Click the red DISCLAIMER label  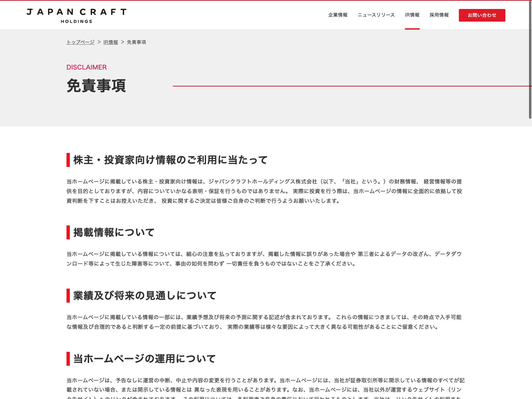86,67
